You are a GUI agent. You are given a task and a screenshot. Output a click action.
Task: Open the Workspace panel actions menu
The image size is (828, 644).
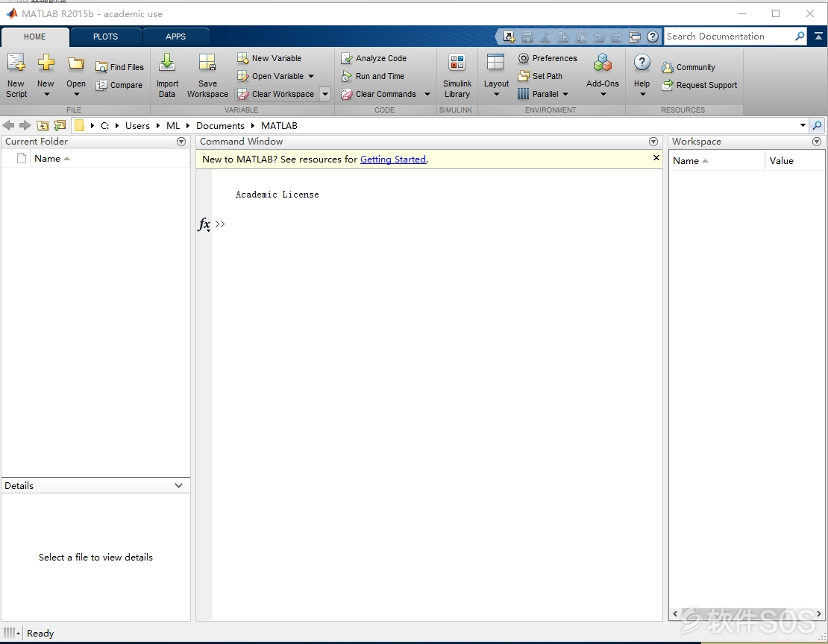tap(817, 142)
